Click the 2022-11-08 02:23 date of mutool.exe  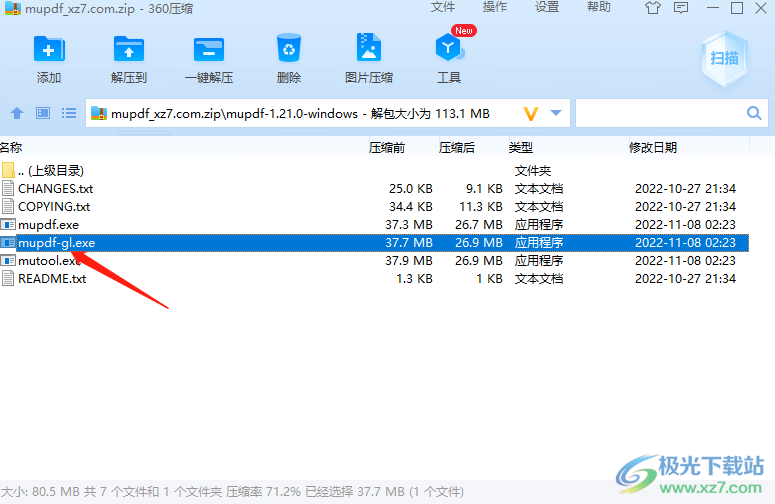pyautogui.click(x=685, y=260)
